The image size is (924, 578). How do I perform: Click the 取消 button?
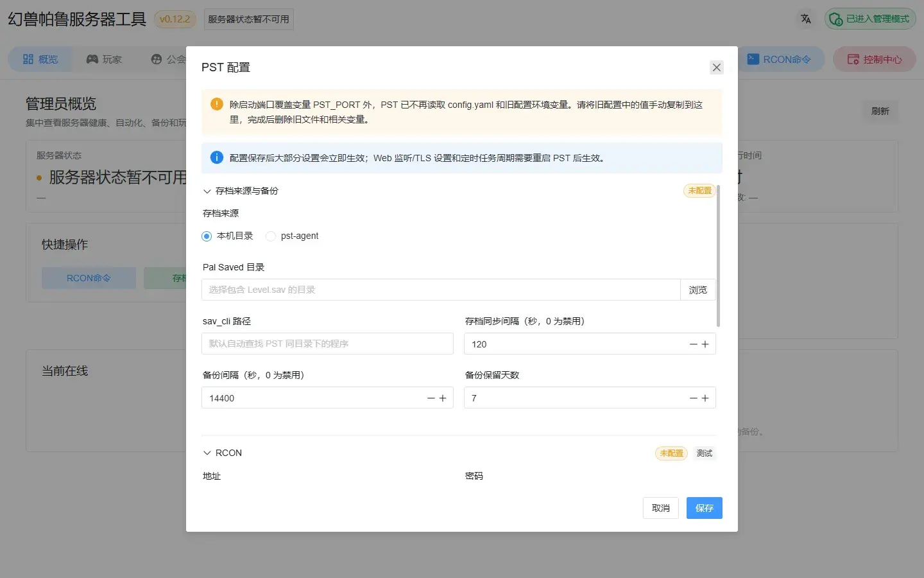tap(661, 508)
